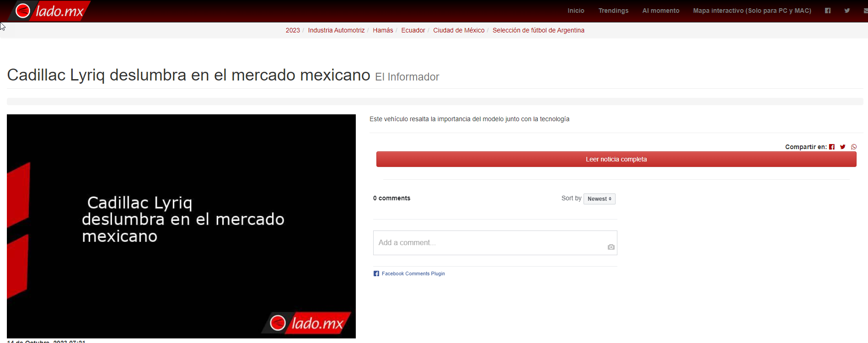Open the Al momento menu item
The width and height of the screenshot is (868, 343).
coord(661,11)
